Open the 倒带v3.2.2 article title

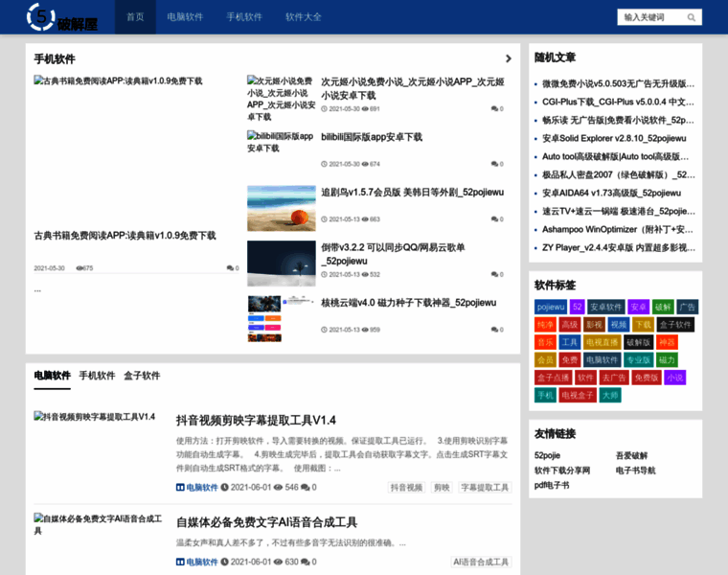(x=393, y=254)
